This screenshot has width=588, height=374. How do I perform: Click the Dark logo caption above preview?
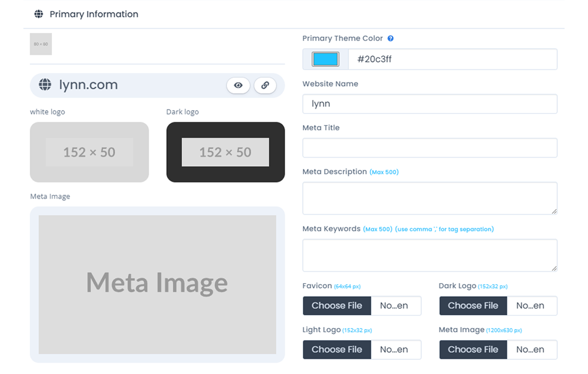pos(183,112)
